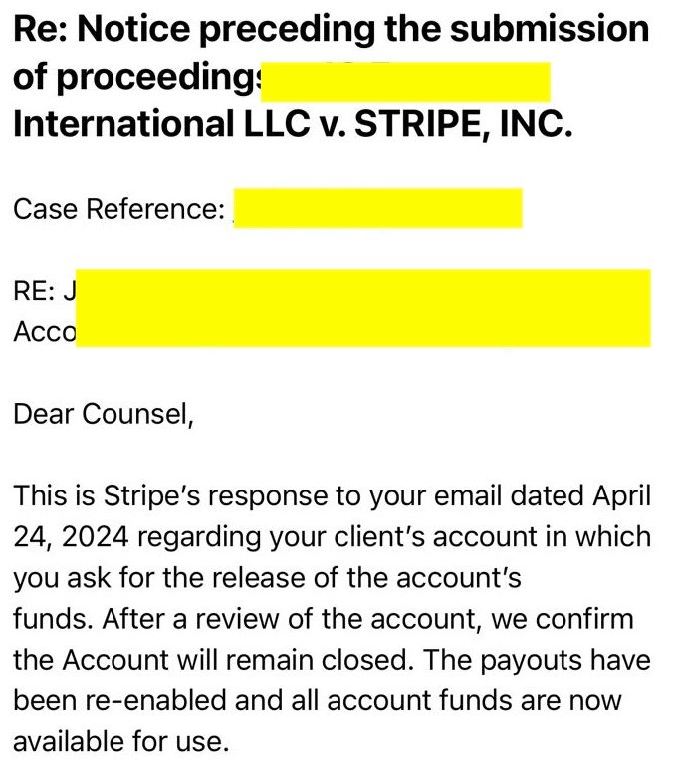Click the email subject line starting "Re: Notice preceding"

point(331,29)
